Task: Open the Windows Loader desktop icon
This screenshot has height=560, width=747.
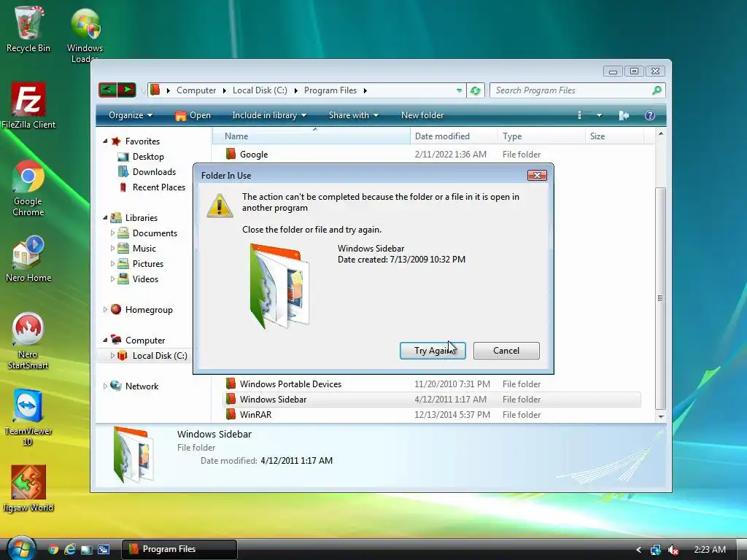Action: point(85,34)
